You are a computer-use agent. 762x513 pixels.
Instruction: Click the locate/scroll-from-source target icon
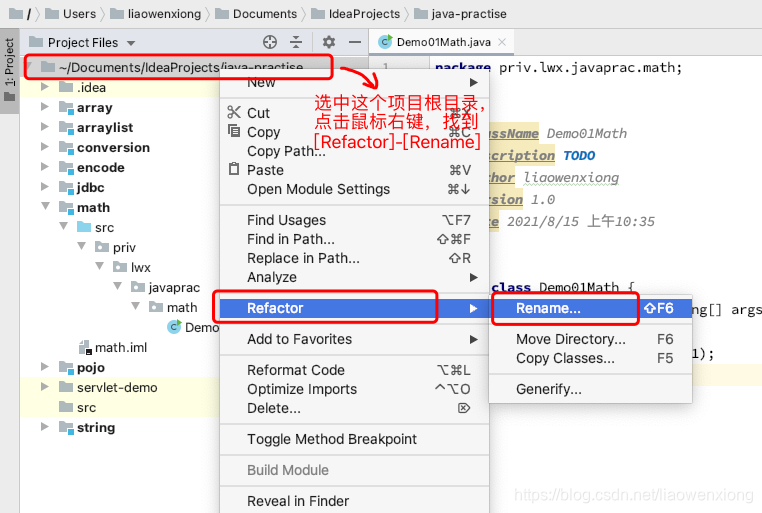tap(270, 42)
